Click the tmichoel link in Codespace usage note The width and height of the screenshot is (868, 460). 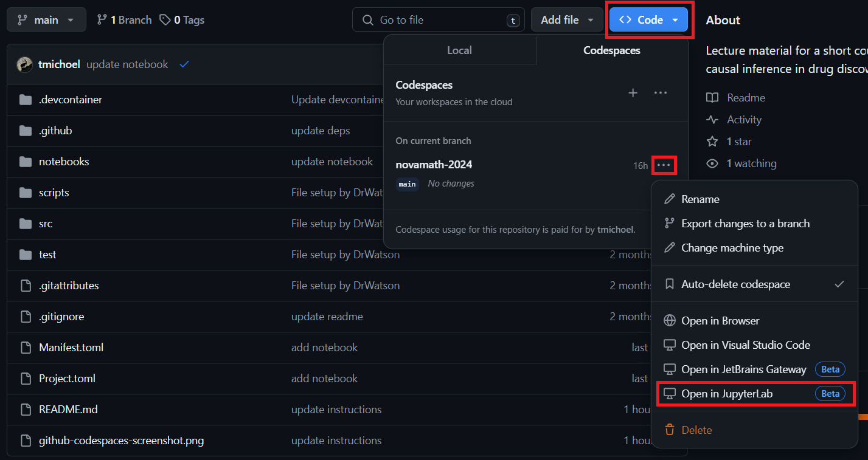point(615,230)
